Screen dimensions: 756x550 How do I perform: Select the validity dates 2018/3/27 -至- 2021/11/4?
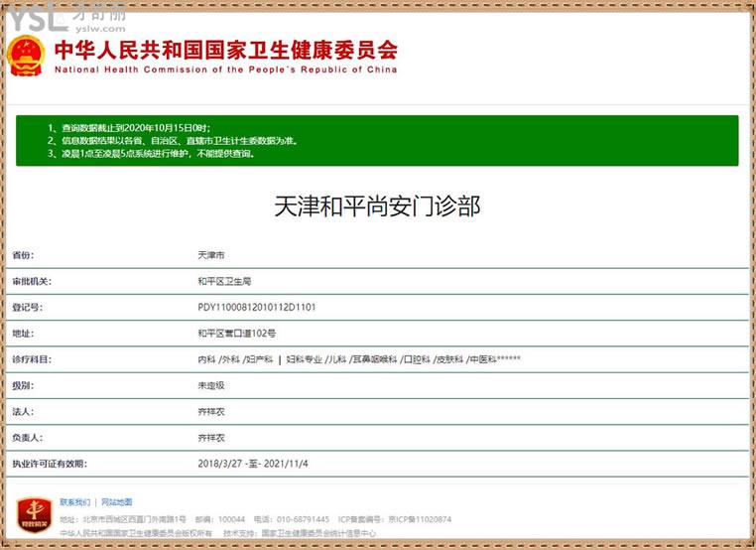coord(253,464)
